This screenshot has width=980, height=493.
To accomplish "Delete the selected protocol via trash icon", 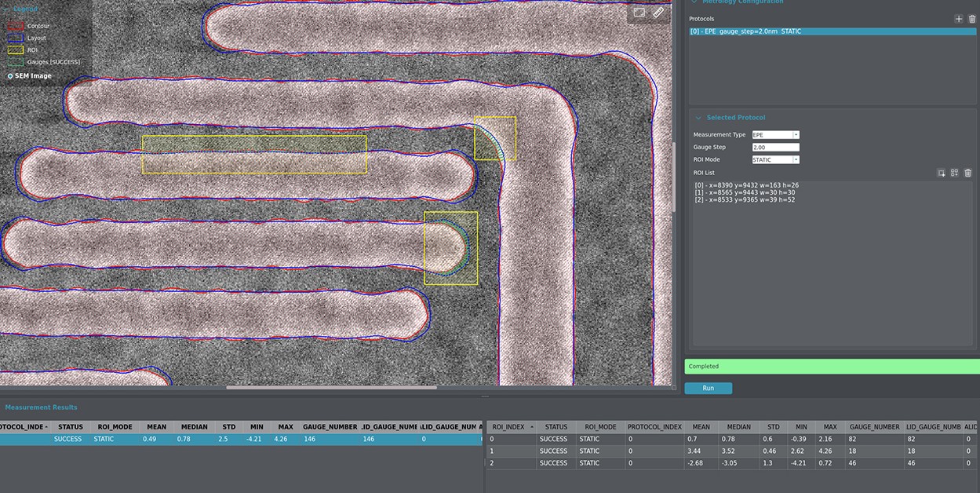I will tap(971, 19).
